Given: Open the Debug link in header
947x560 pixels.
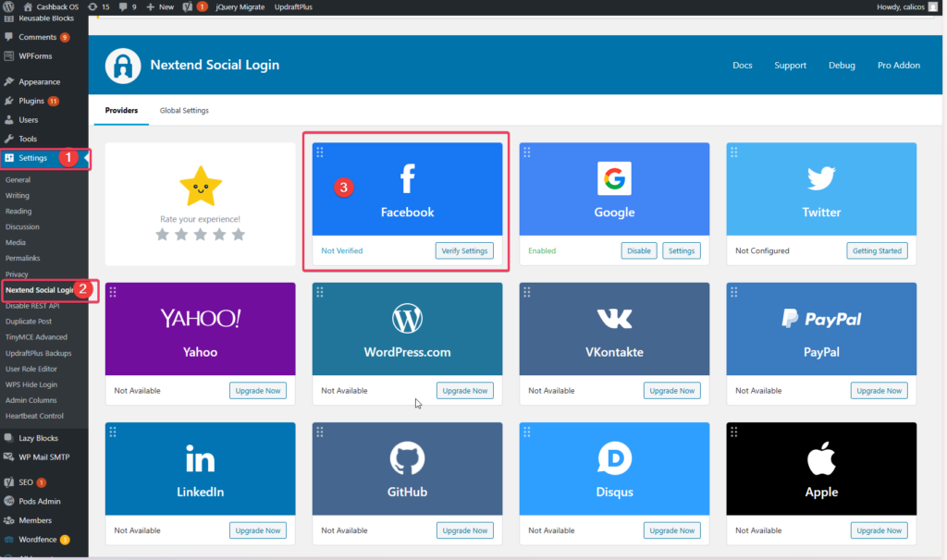Looking at the screenshot, I should click(842, 66).
